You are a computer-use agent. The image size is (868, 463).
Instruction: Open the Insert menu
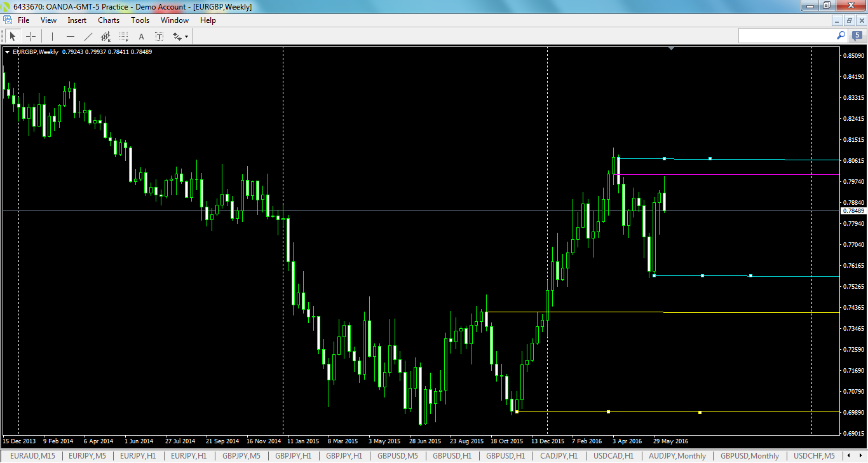tap(76, 20)
